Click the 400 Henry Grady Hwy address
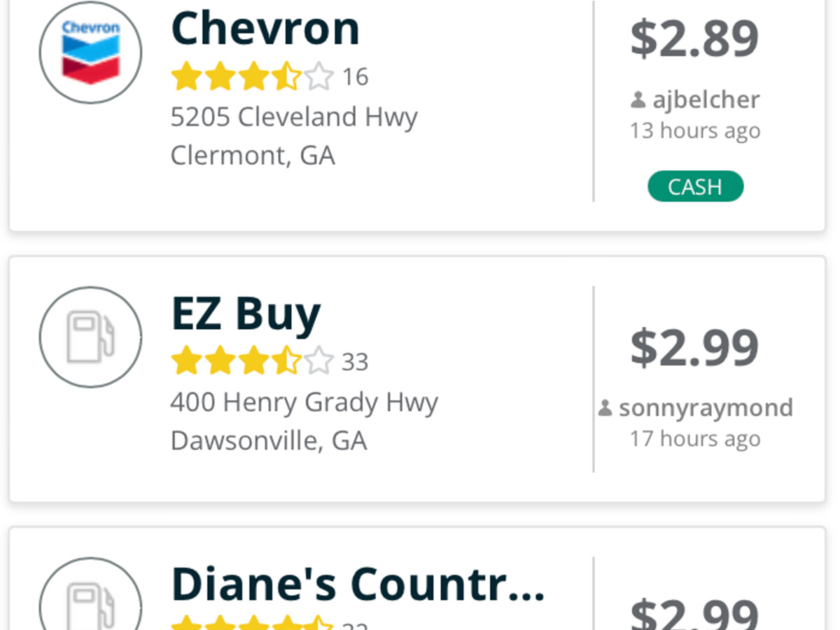The width and height of the screenshot is (840, 630). pos(304,402)
